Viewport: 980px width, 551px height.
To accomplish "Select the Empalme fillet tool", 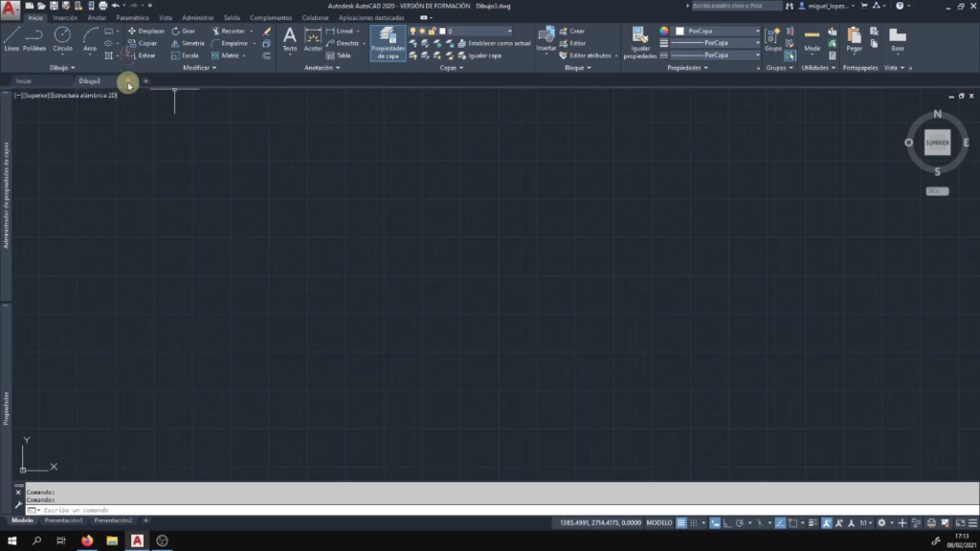I will click(x=230, y=43).
